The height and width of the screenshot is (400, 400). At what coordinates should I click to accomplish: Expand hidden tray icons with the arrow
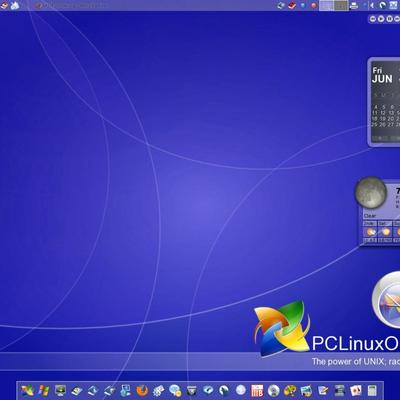coord(372,5)
